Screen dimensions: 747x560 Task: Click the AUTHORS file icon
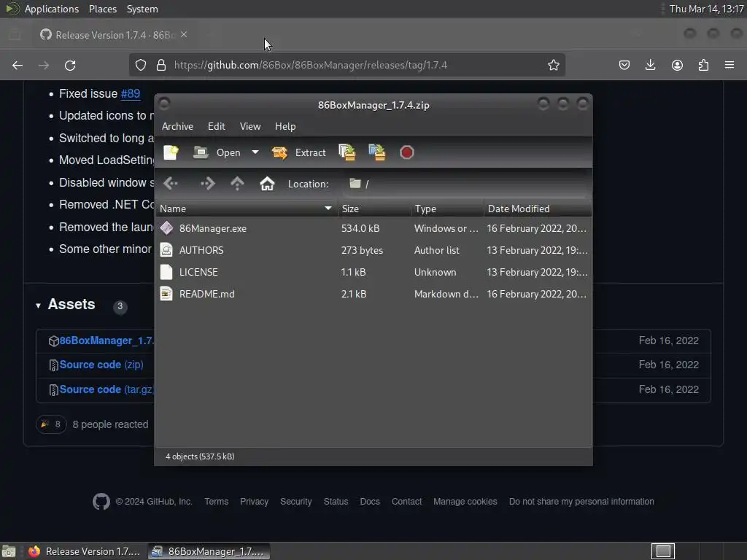tap(166, 250)
